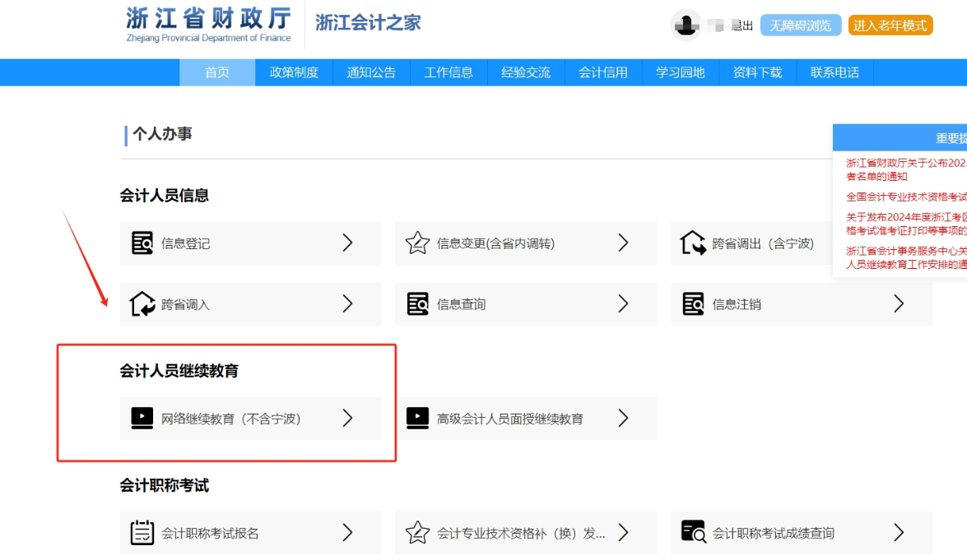Open the 全国会计专业技术资格考试 notice link
This screenshot has height=560, width=967.
pos(905,197)
